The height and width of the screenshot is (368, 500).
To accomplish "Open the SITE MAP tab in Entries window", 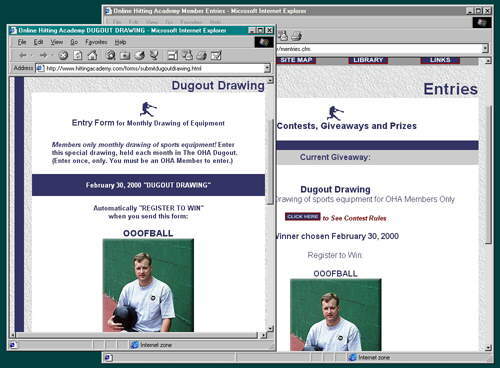I will click(296, 60).
